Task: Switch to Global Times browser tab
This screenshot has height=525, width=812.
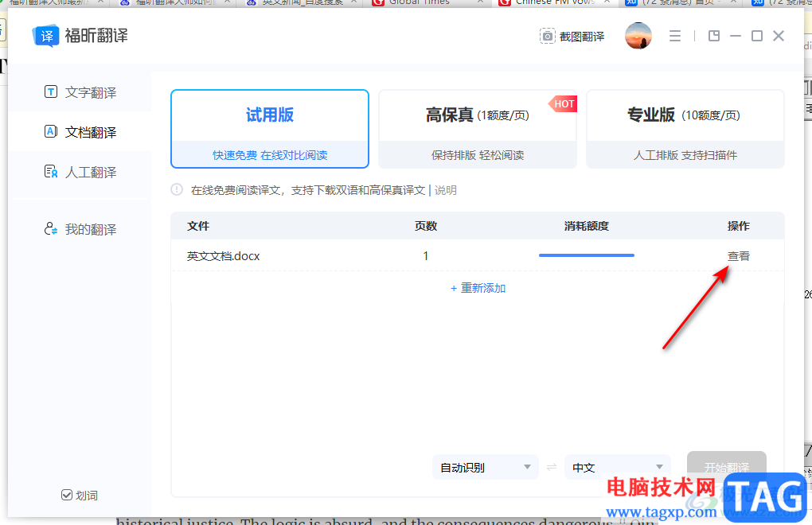Action: (427, 2)
